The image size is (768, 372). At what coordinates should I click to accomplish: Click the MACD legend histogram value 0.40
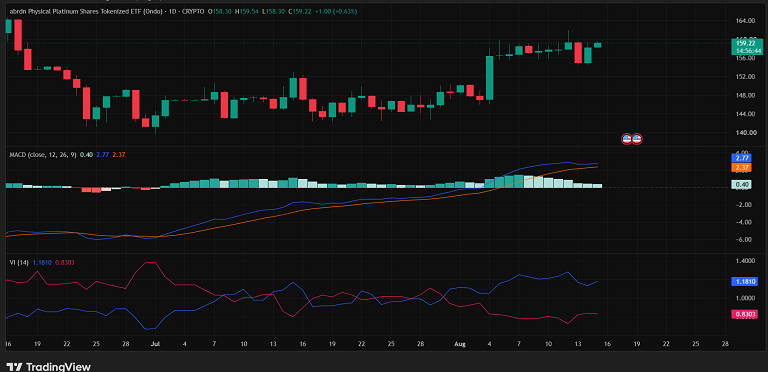click(86, 155)
